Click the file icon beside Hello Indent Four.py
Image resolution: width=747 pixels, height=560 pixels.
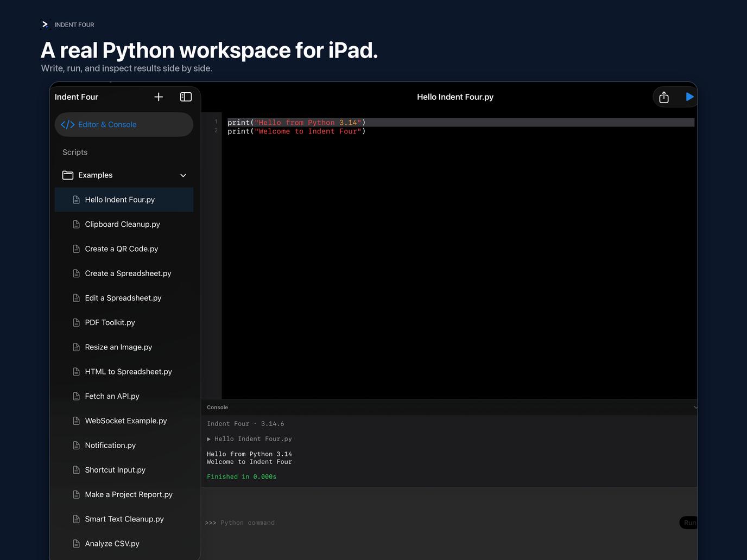tap(76, 200)
